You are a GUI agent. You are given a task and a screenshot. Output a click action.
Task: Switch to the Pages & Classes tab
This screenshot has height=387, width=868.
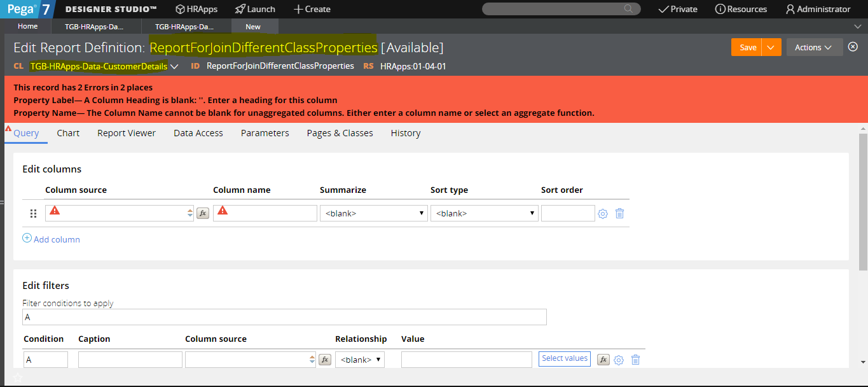[x=340, y=132]
